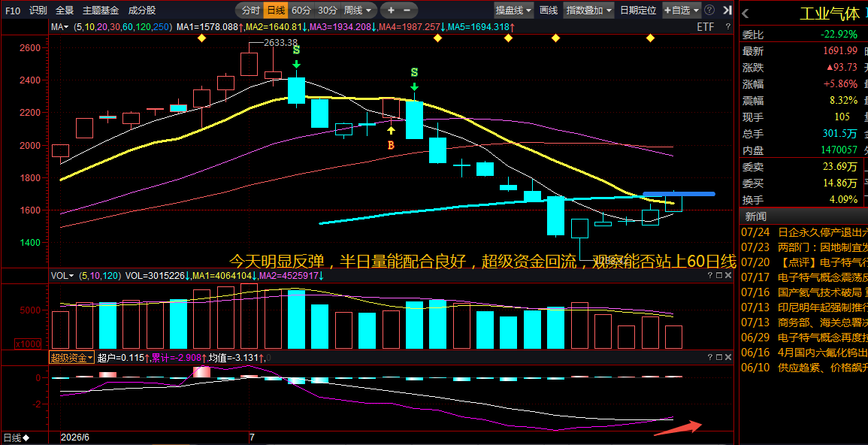This screenshot has width=868, height=445.
Task: Open 07/13 news 印尼明年起强制推行
Action: pyautogui.click(x=804, y=307)
